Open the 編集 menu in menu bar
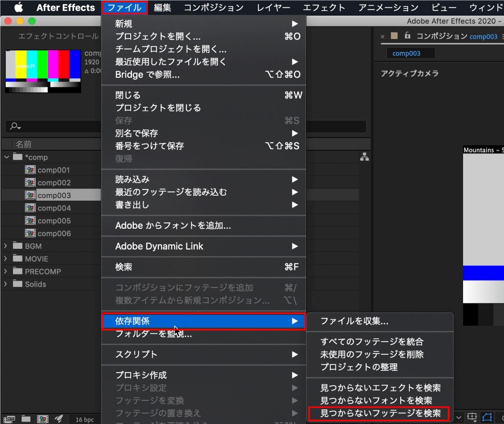 point(162,7)
